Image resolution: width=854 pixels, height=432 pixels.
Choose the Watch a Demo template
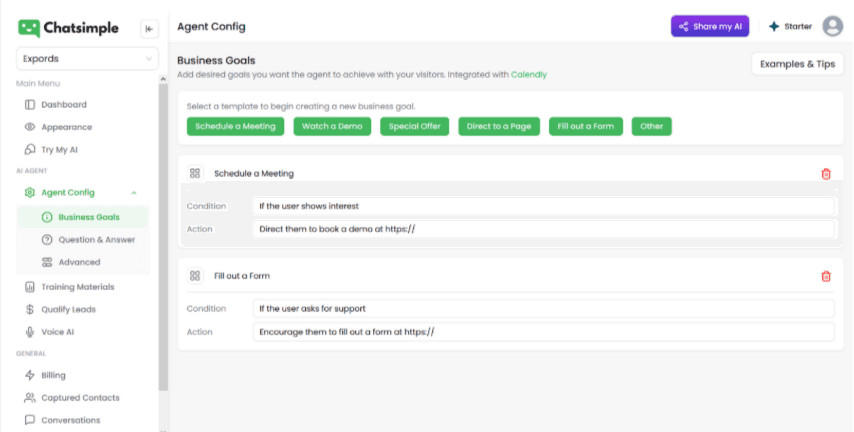(332, 126)
